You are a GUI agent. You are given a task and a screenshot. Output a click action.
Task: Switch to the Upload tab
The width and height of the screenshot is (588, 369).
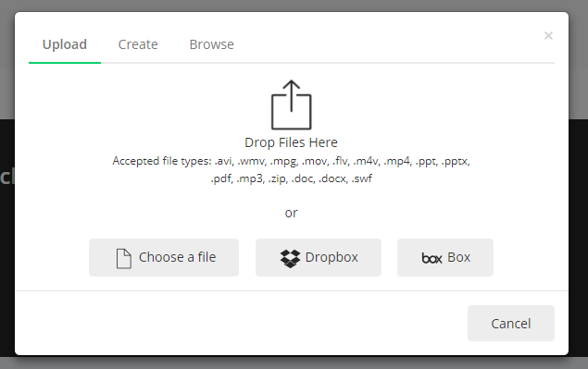coord(65,44)
